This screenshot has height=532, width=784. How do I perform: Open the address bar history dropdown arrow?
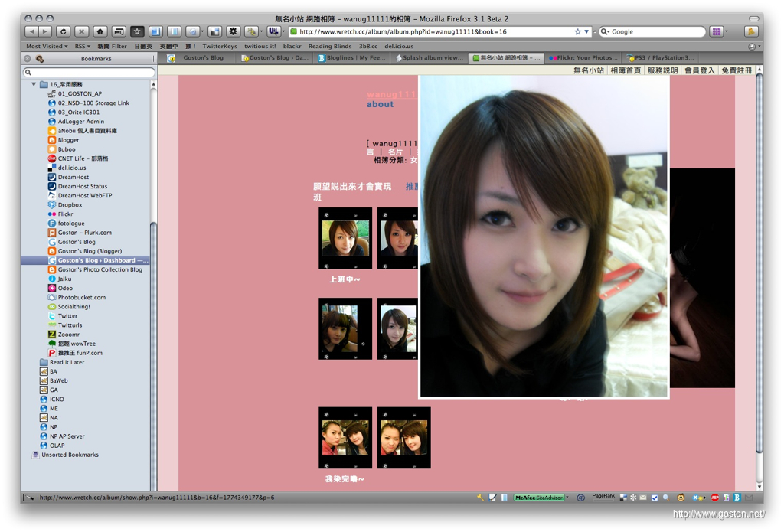587,31
